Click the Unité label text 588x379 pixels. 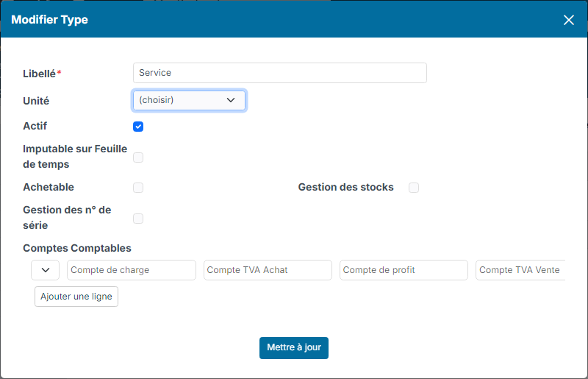click(x=36, y=101)
